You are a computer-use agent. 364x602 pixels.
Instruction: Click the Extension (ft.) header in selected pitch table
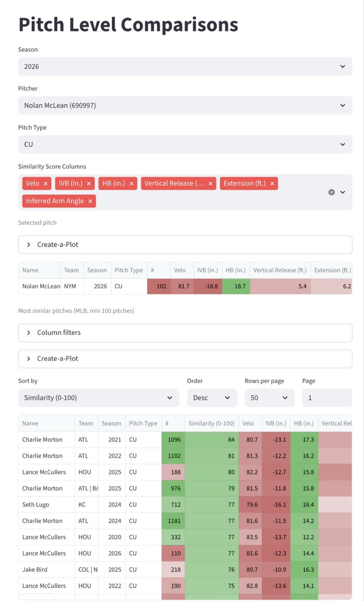coord(332,270)
